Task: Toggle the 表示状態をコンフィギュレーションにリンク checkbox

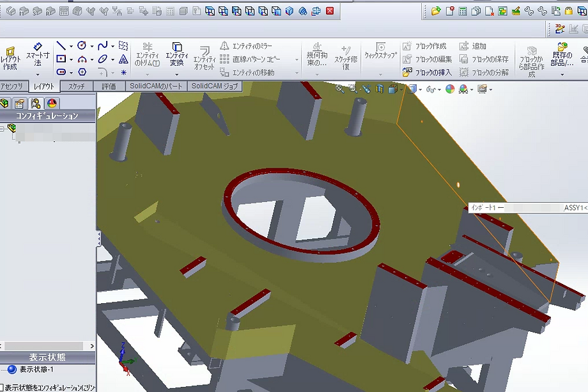Action: point(1,387)
